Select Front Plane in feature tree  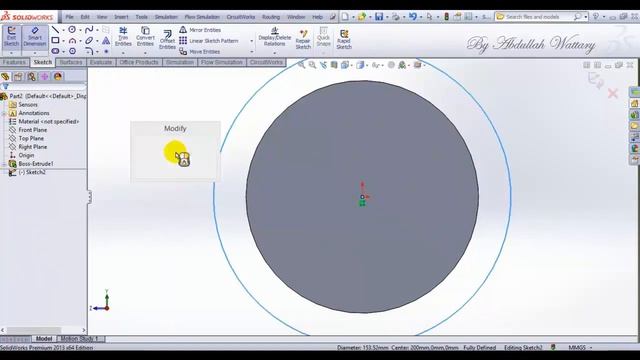[x=32, y=130]
